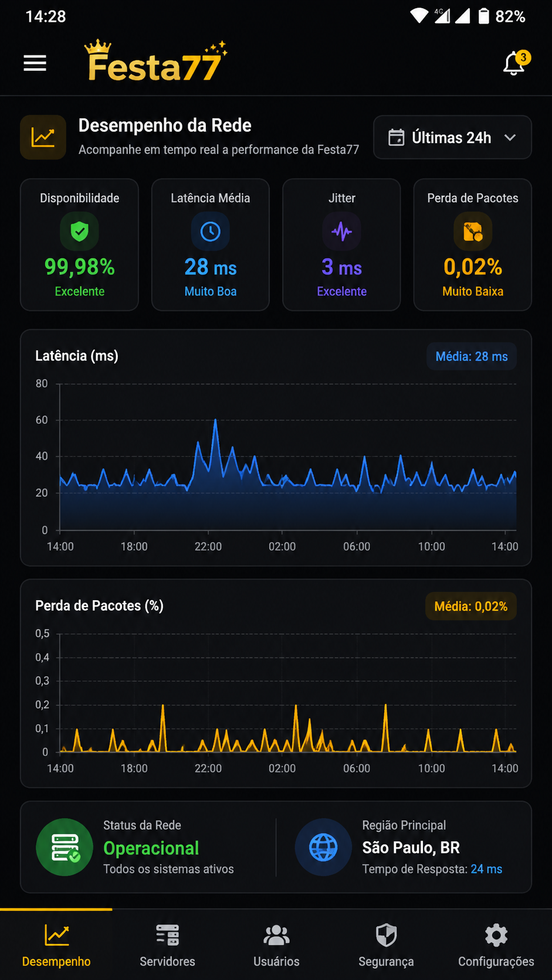Open the Segurança tab
Viewport: 552px width, 980px height.
point(386,945)
